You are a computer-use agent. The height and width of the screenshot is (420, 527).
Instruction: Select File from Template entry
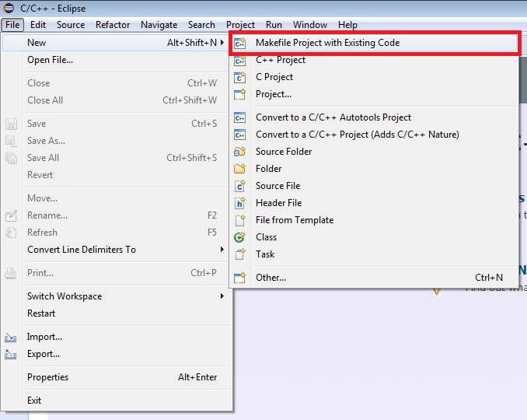(x=295, y=220)
